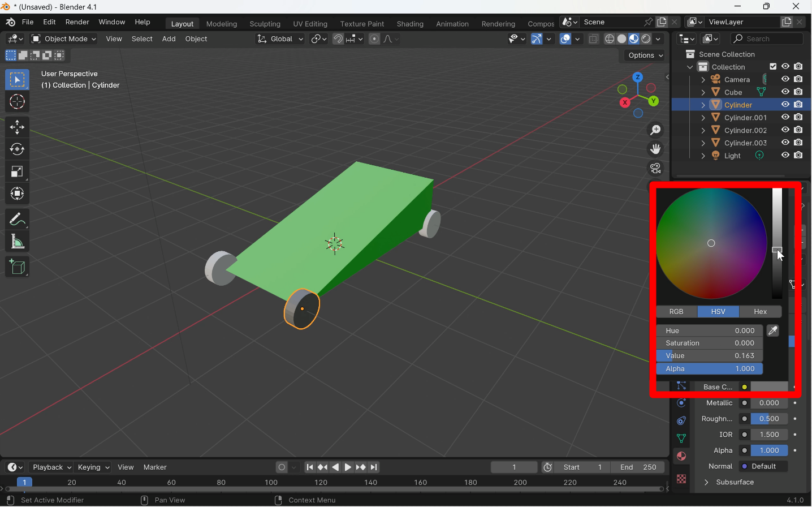Open the Add menu in viewport header
Image resolution: width=812 pixels, height=507 pixels.
[169, 39]
